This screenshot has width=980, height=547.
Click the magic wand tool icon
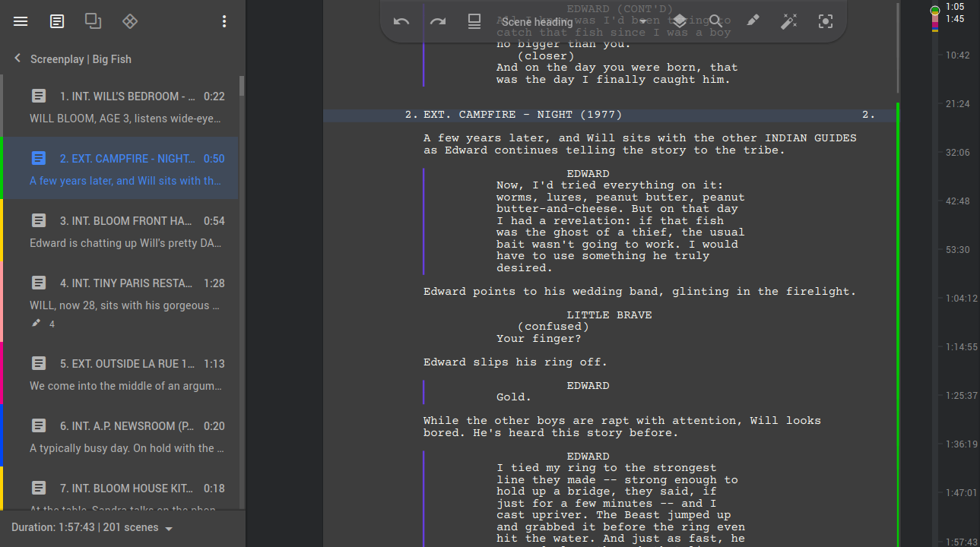point(789,21)
